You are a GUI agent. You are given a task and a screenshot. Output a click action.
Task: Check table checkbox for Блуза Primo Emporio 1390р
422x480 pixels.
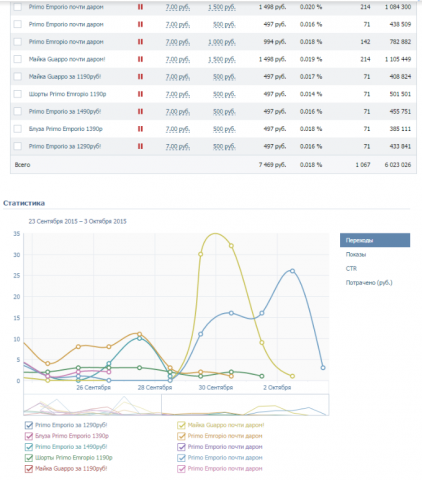coord(18,129)
